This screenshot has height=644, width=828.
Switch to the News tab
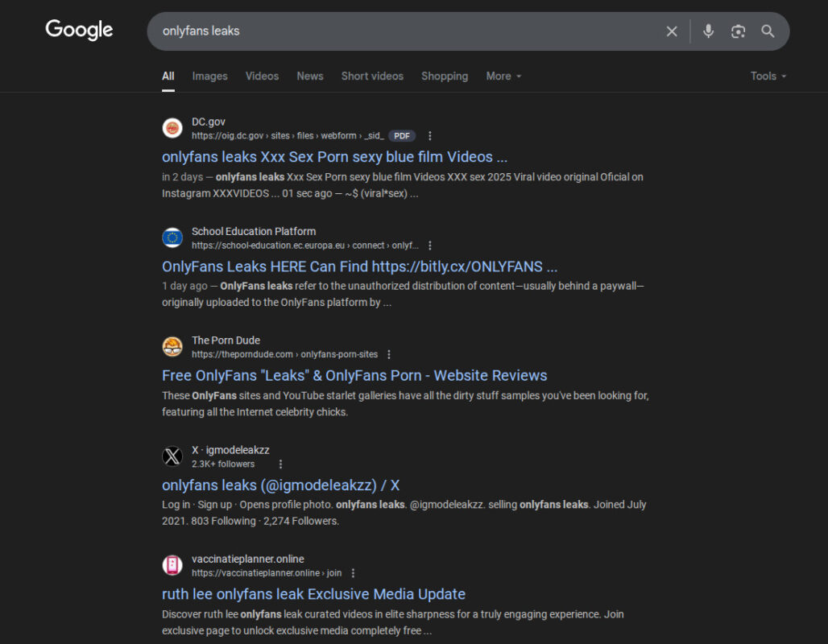tap(310, 76)
